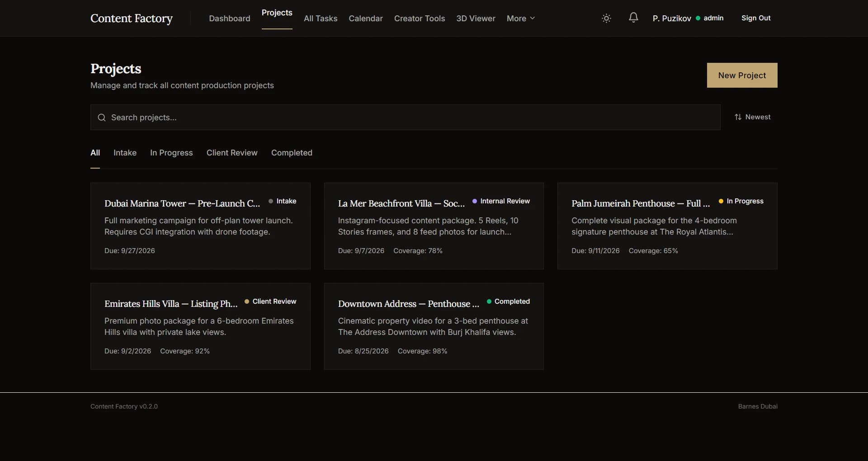
Task: Open All Tasks in navigation
Action: [321, 19]
